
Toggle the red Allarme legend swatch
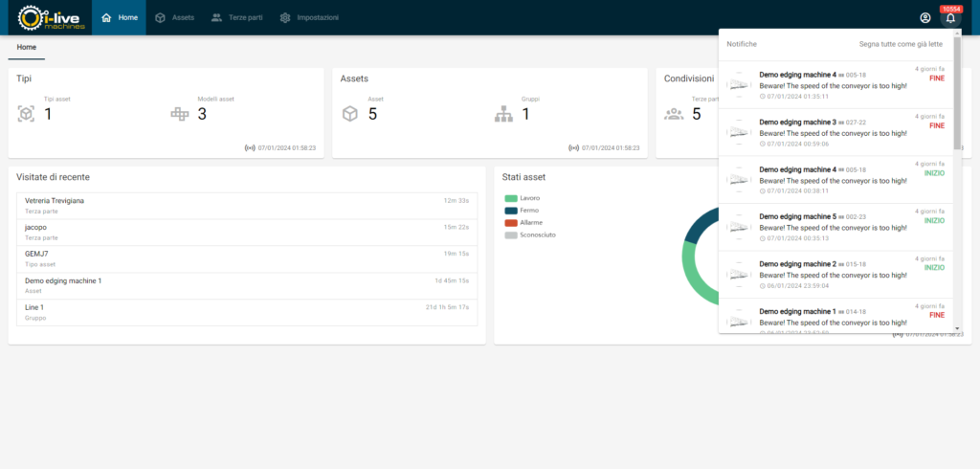511,222
